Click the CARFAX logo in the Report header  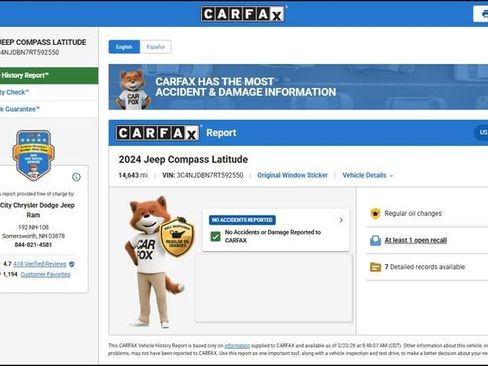coord(157,133)
